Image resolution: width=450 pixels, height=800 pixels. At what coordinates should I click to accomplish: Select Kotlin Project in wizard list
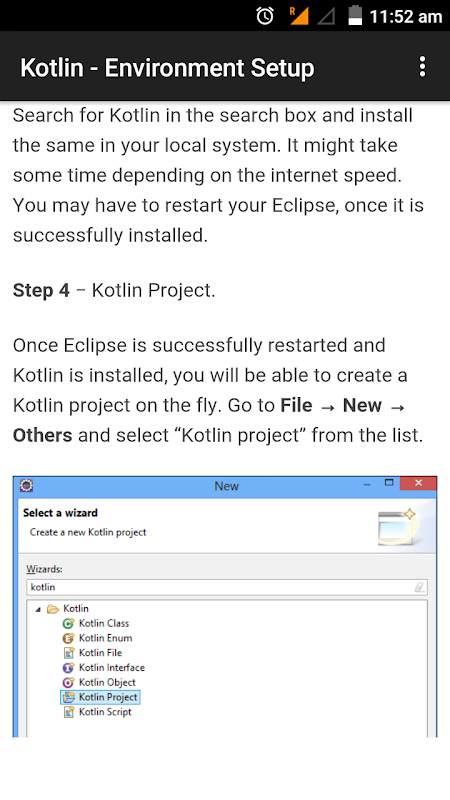pyautogui.click(x=100, y=697)
